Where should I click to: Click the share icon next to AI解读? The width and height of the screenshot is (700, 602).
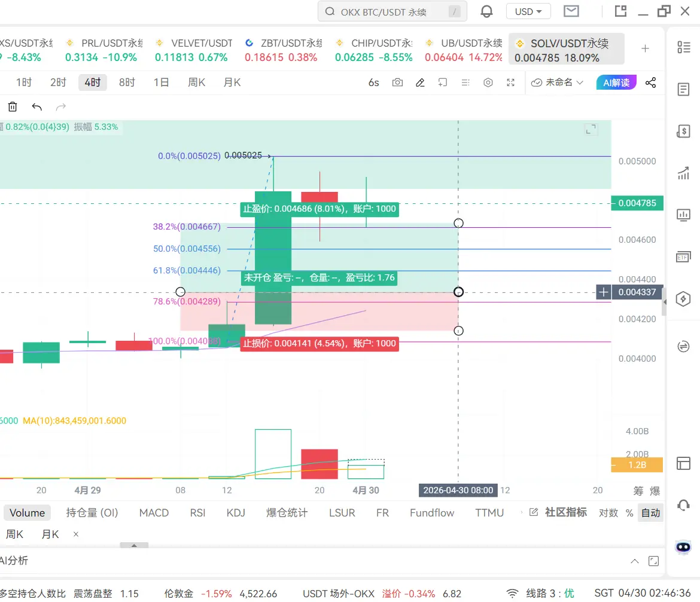[x=651, y=82]
